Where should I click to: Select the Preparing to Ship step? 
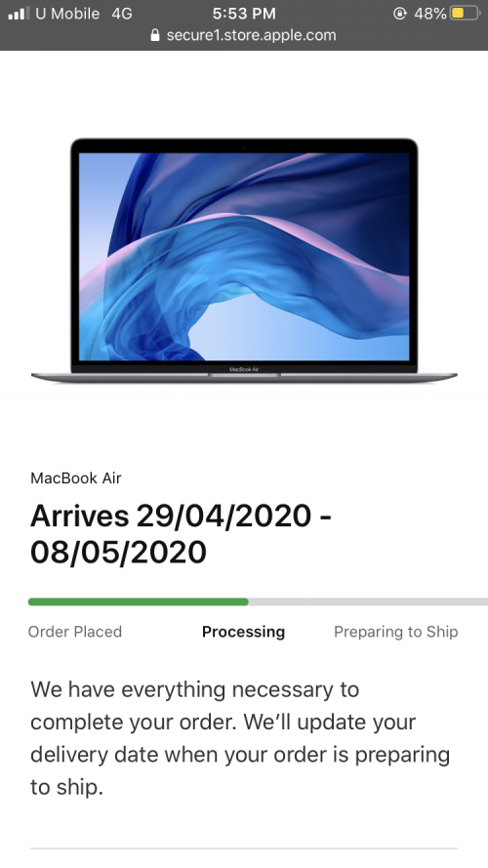(396, 632)
